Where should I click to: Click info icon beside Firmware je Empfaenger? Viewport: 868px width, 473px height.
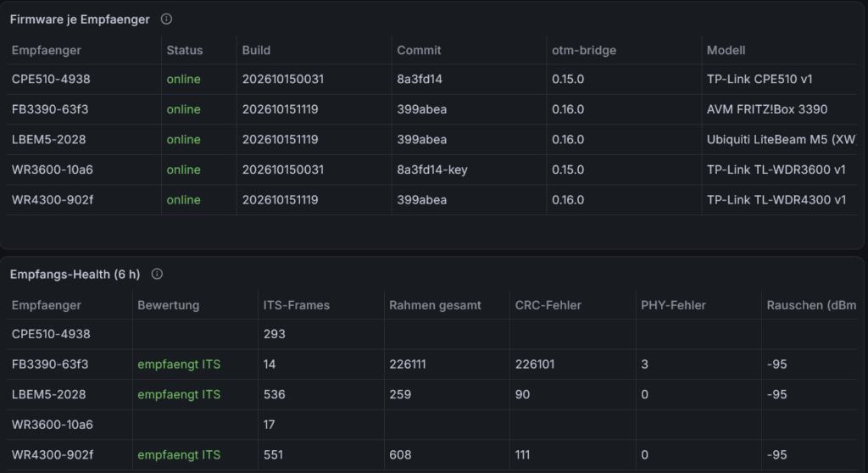click(x=166, y=19)
